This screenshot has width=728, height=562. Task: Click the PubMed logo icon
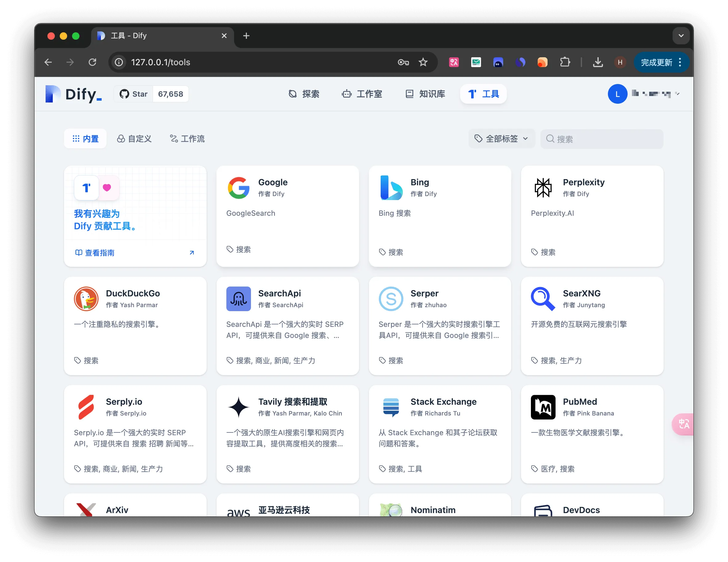(x=543, y=407)
